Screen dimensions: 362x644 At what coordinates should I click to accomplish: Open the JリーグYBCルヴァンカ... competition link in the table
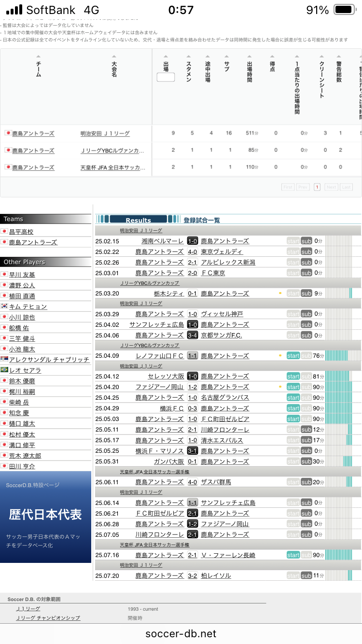point(112,151)
